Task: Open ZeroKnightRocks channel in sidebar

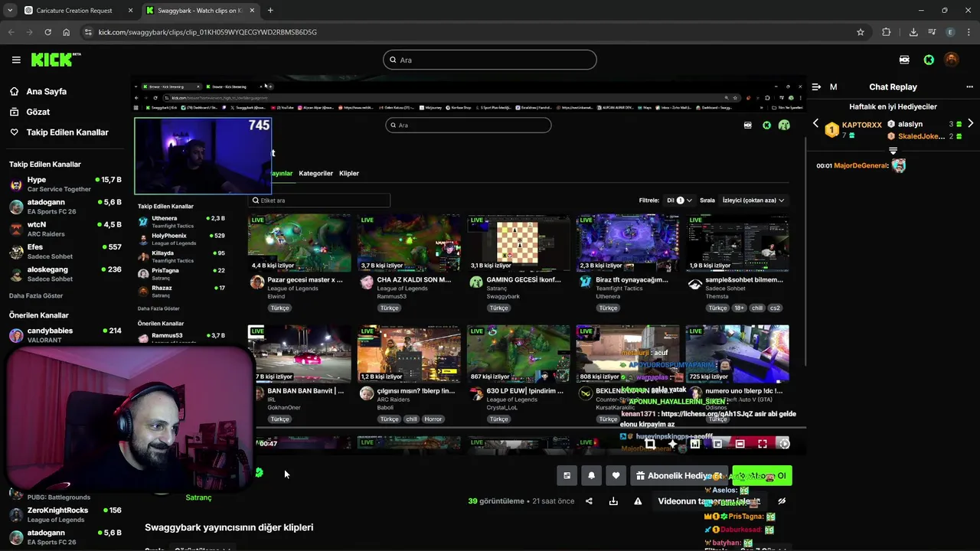Action: click(x=65, y=514)
